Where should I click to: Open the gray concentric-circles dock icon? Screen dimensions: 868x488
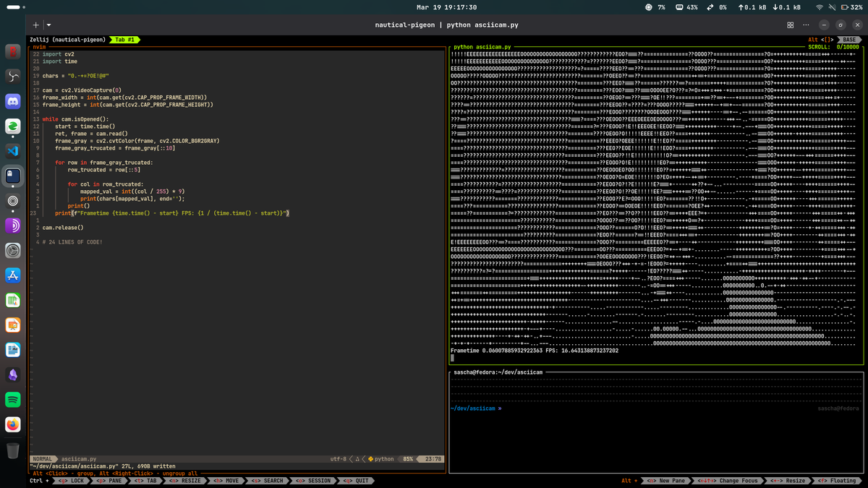(x=13, y=201)
